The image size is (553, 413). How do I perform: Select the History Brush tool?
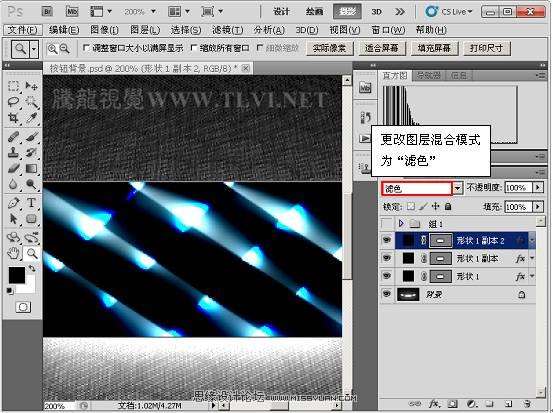click(x=31, y=152)
